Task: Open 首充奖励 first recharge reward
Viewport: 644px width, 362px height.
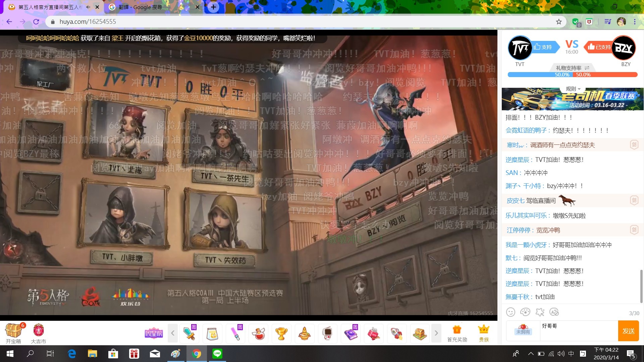Action: pyautogui.click(x=457, y=334)
